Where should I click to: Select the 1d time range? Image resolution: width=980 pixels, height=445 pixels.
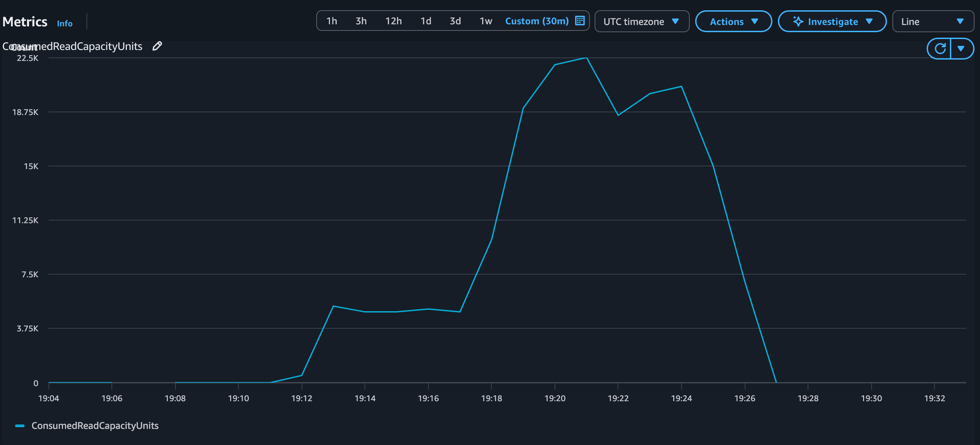tap(426, 21)
